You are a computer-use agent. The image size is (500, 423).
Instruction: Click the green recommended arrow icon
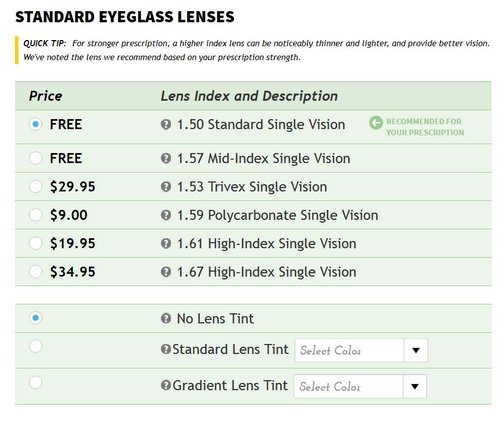[x=376, y=123]
